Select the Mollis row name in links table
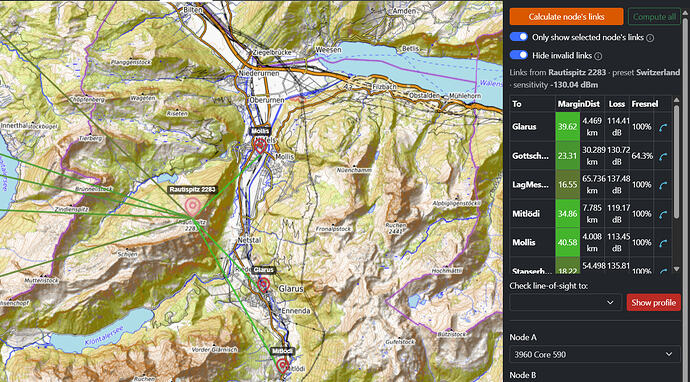This screenshot has height=382, width=690. pos(524,242)
